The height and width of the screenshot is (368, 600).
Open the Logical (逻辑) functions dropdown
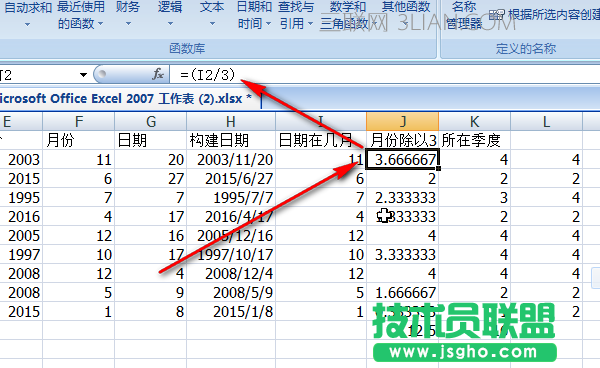pyautogui.click(x=170, y=15)
